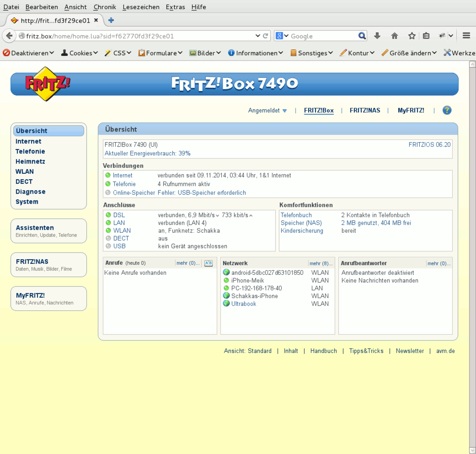Click globe icon beside android-5dbc027d63101850
476x454 pixels.
[x=226, y=272]
